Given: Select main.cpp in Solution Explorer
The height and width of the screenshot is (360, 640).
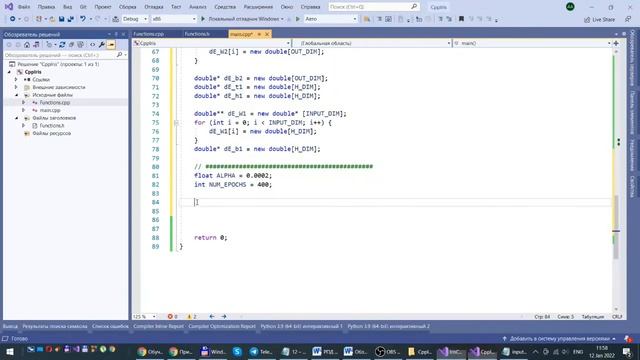Looking at the screenshot, I should coord(50,110).
